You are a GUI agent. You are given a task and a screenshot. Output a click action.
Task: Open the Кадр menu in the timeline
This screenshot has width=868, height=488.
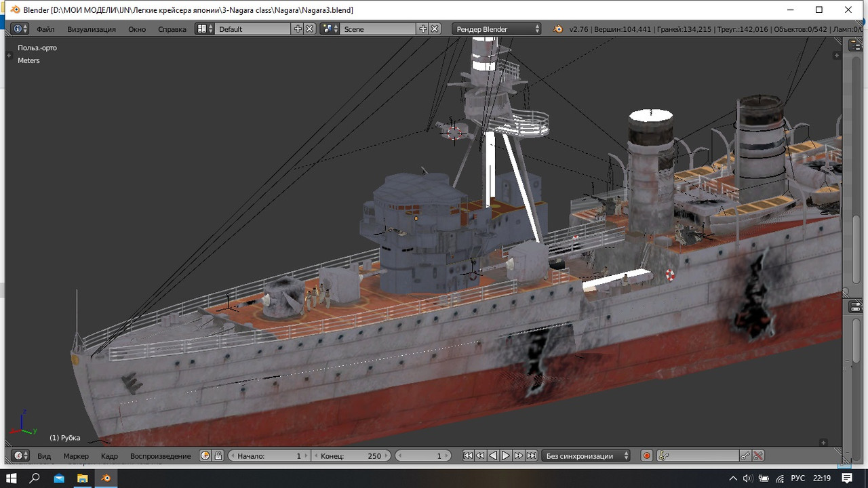[x=109, y=456]
